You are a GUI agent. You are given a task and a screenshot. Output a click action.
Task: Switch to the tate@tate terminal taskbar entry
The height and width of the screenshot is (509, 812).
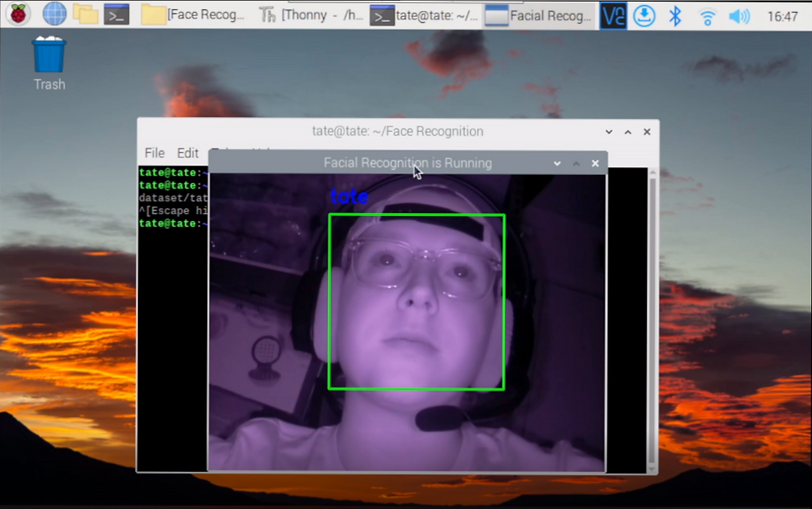click(425, 15)
